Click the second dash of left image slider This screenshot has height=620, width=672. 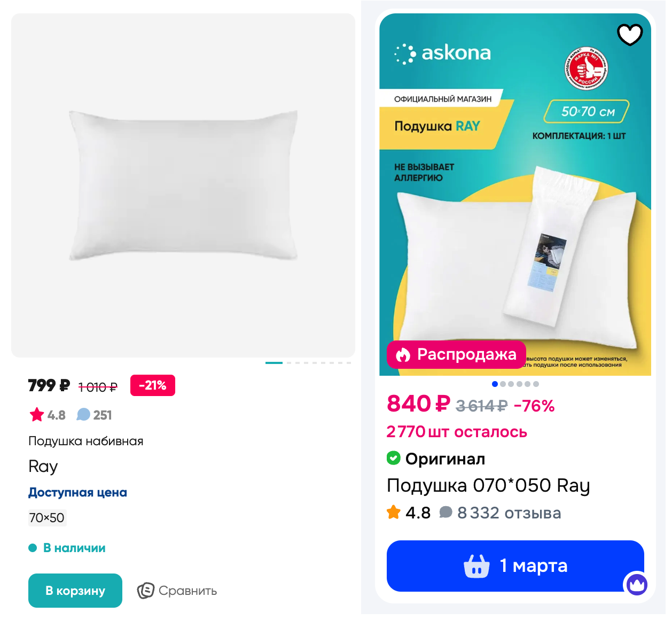(x=289, y=363)
